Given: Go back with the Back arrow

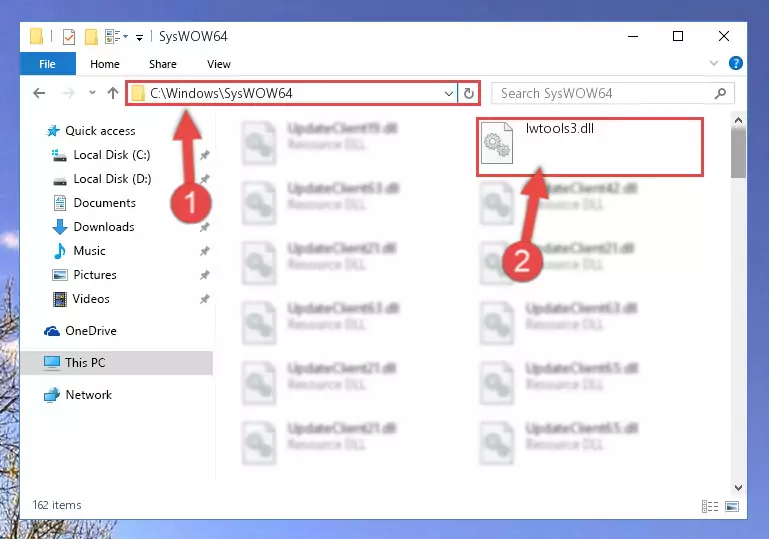Looking at the screenshot, I should [x=39, y=93].
